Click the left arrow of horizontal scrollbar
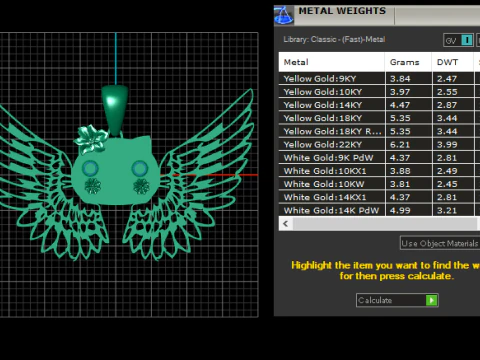The image size is (480, 360). (x=286, y=224)
